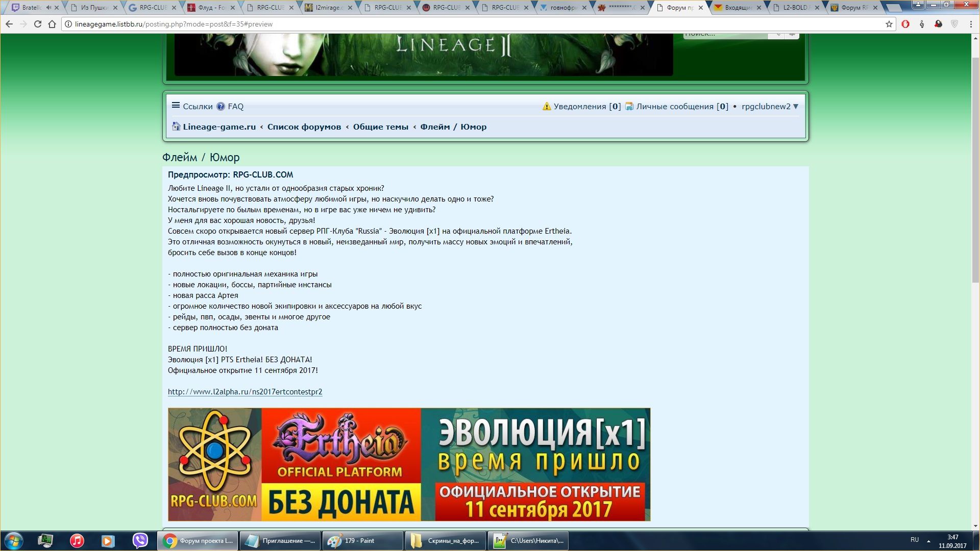Open the Chrome three-dot menu
Screen dimensions: 980x551
[971, 24]
